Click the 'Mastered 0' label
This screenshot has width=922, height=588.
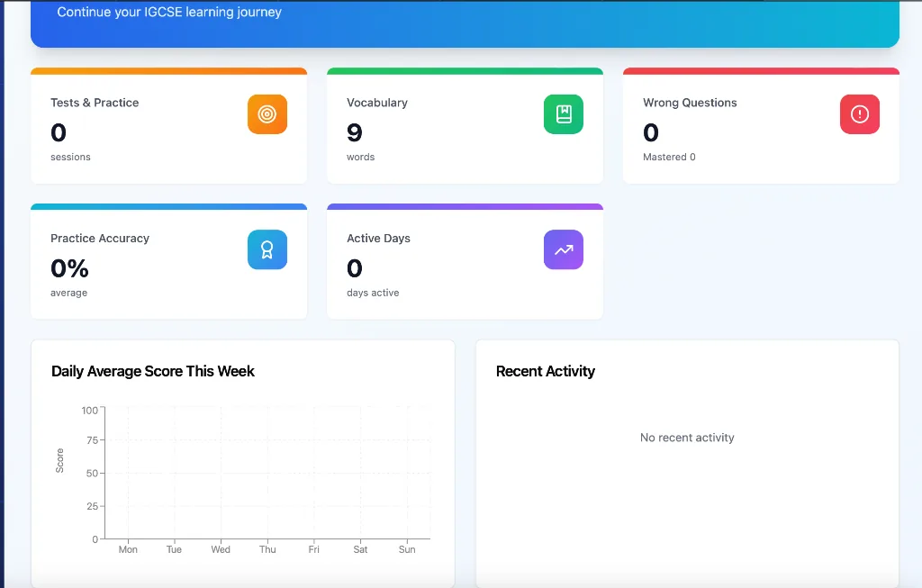[669, 157]
